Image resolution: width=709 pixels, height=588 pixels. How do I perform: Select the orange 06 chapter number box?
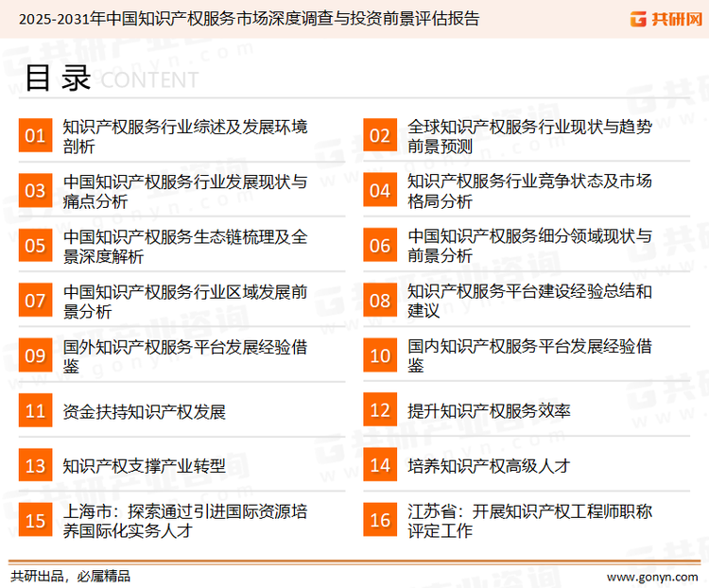[x=380, y=245]
